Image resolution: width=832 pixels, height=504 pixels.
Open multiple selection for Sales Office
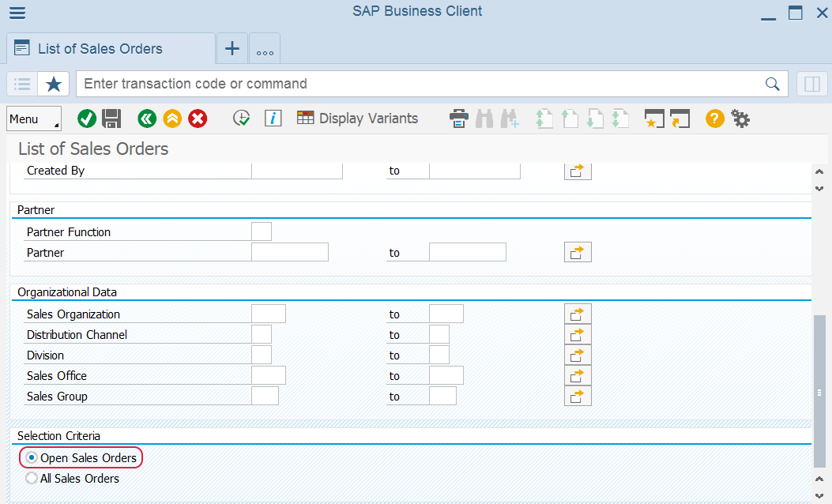(578, 375)
